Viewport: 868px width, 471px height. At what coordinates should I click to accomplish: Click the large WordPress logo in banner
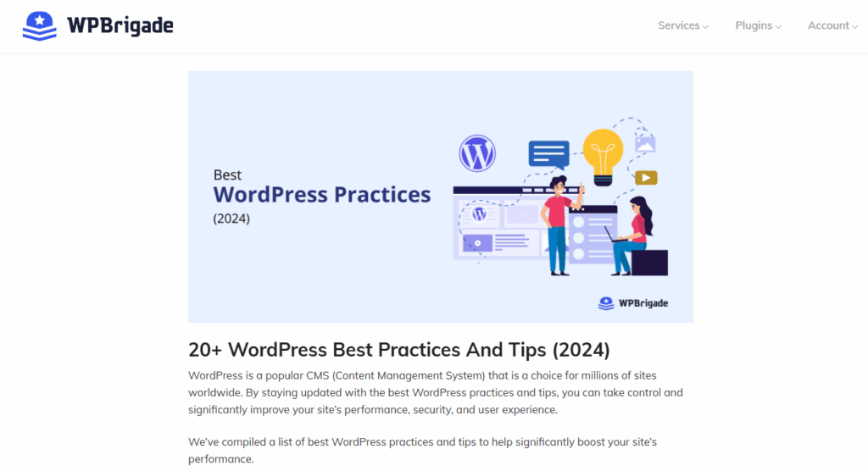(477, 153)
